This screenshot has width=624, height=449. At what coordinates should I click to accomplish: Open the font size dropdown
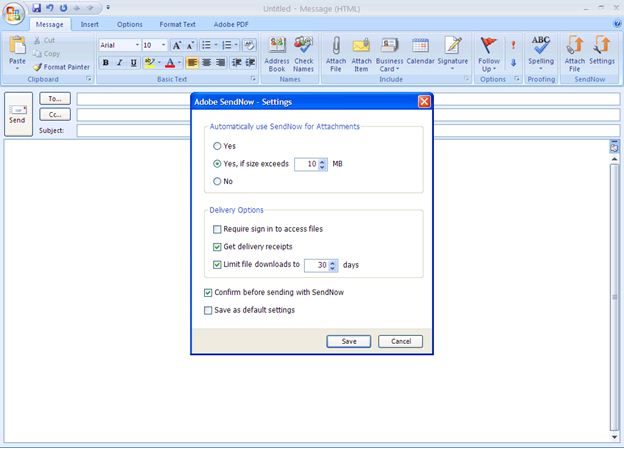(x=163, y=45)
